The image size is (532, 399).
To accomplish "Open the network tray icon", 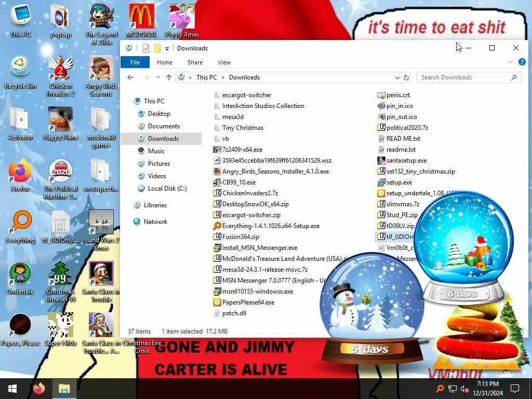I will (453, 389).
